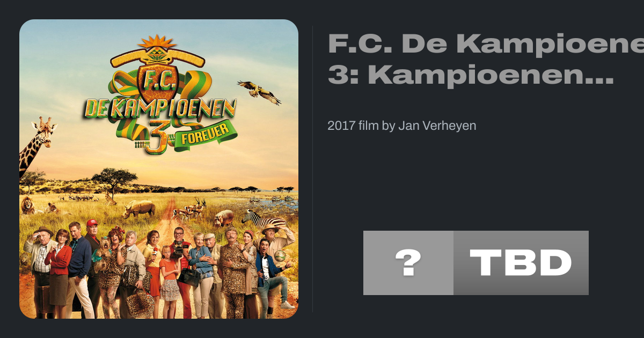Click the green 'Forever' ribbon on the poster
This screenshot has height=338, width=644.
tap(206, 135)
